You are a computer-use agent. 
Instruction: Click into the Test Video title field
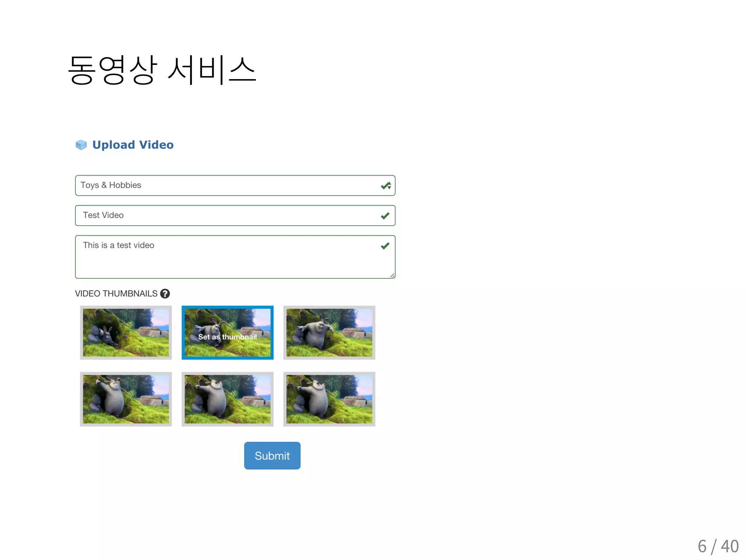(x=226, y=216)
